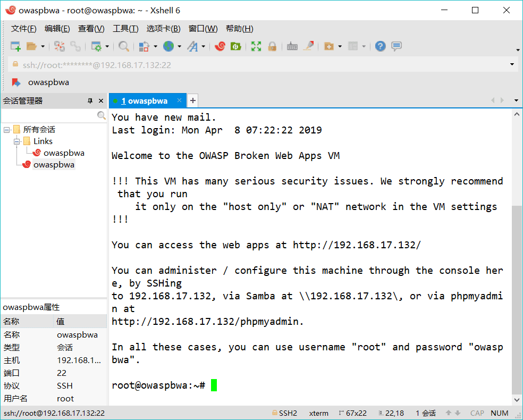
Task: Open the 帮助(H) menu
Action: [240, 29]
